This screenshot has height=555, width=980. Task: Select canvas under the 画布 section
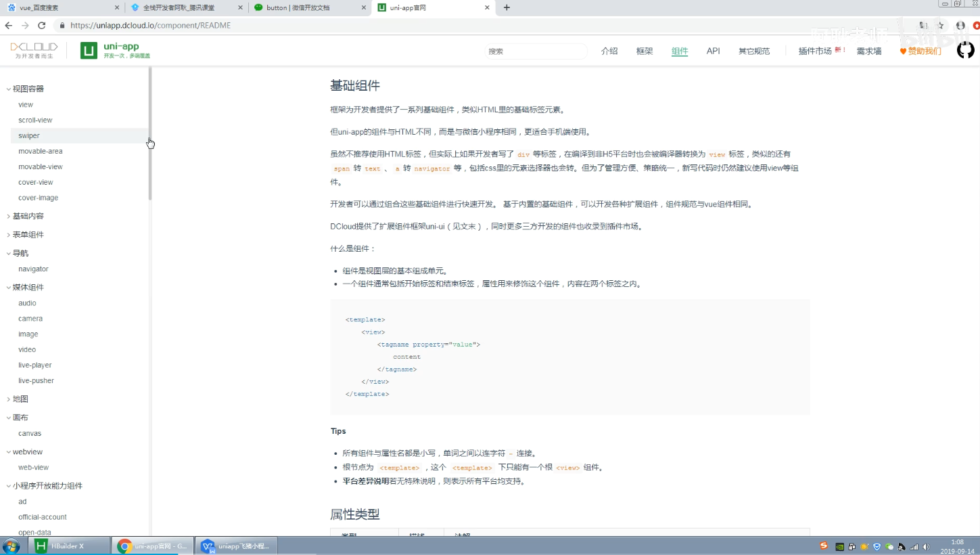(x=29, y=433)
